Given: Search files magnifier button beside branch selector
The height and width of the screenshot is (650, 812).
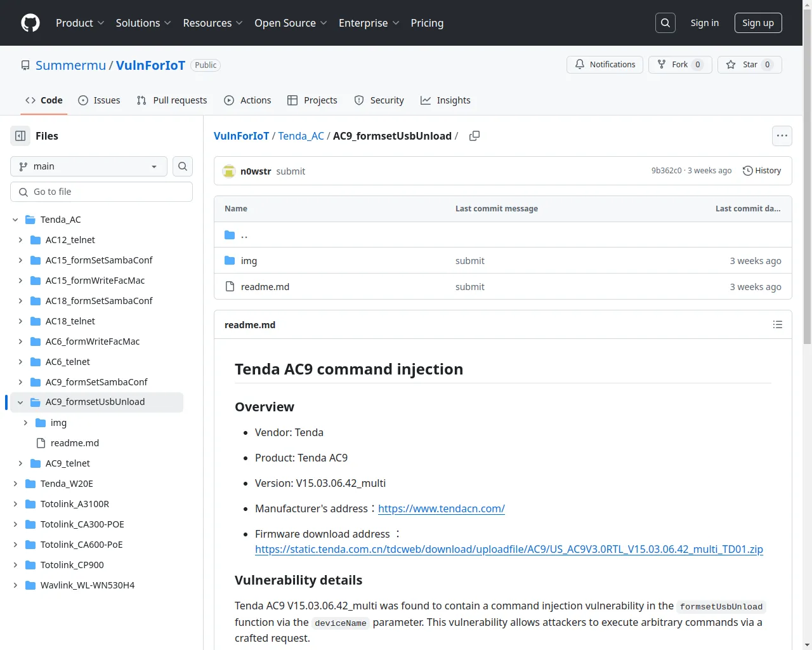Looking at the screenshot, I should (x=183, y=166).
